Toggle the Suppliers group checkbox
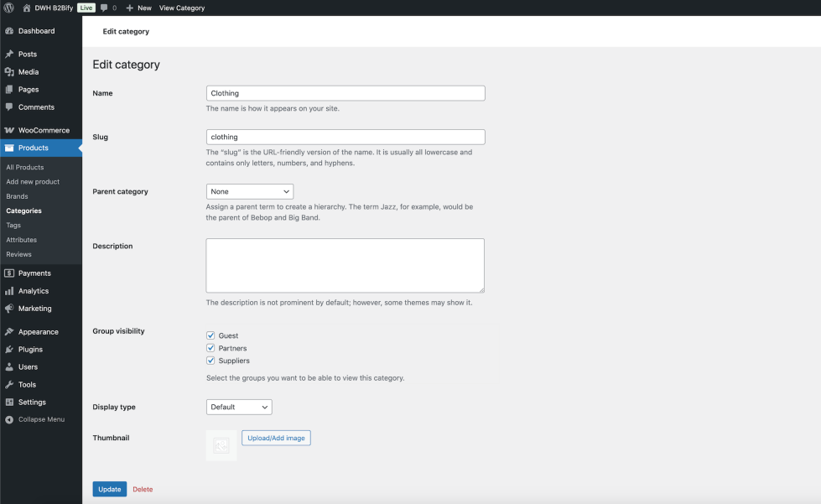The height and width of the screenshot is (504, 821). pyautogui.click(x=211, y=361)
